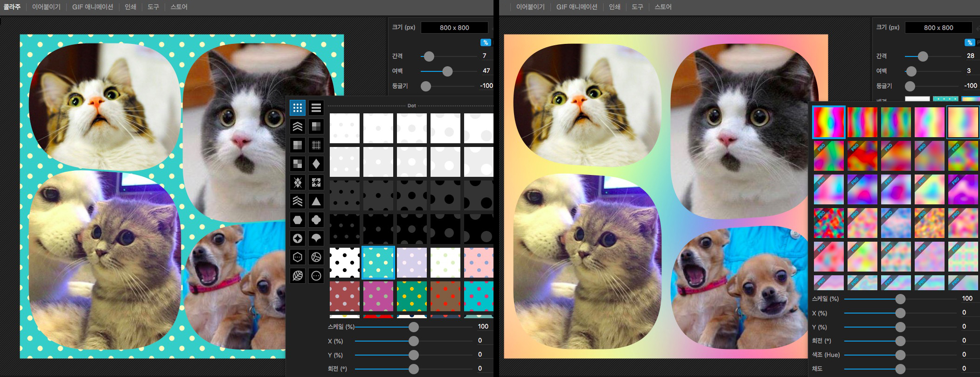The height and width of the screenshot is (377, 980).
Task: Click the white background swatch, right window
Action: click(x=917, y=99)
